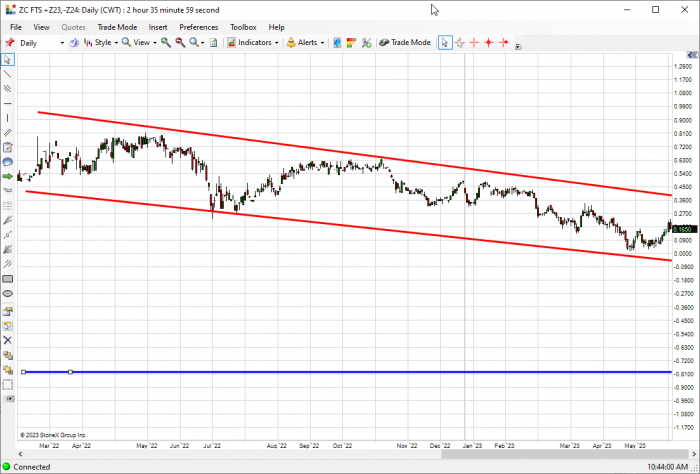Toggle the pointer cursor mode button

(x=445, y=43)
